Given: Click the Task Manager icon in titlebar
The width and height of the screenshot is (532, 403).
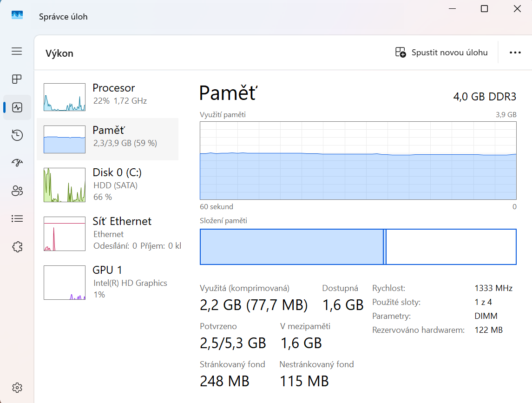Looking at the screenshot, I should [x=17, y=14].
